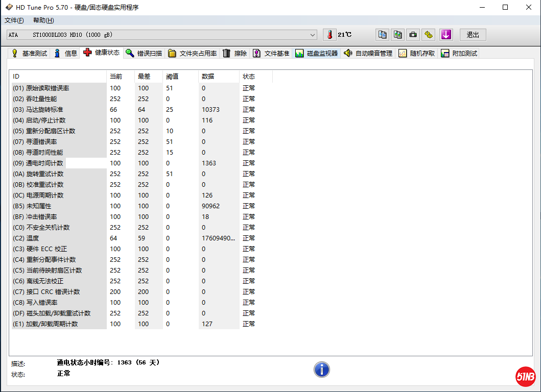541x392 pixels.
Task: Click the 数据 column header
Action: tap(208, 77)
